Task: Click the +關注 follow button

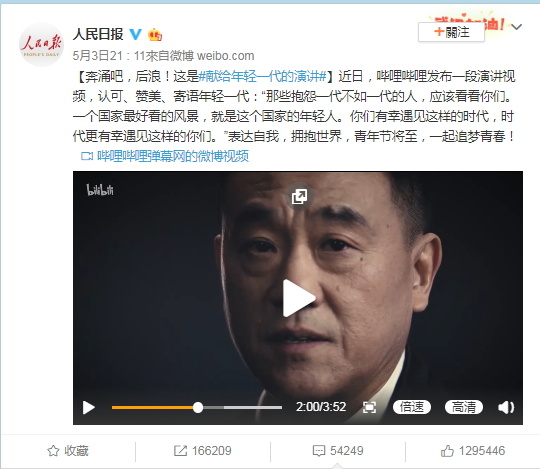Action: (451, 32)
